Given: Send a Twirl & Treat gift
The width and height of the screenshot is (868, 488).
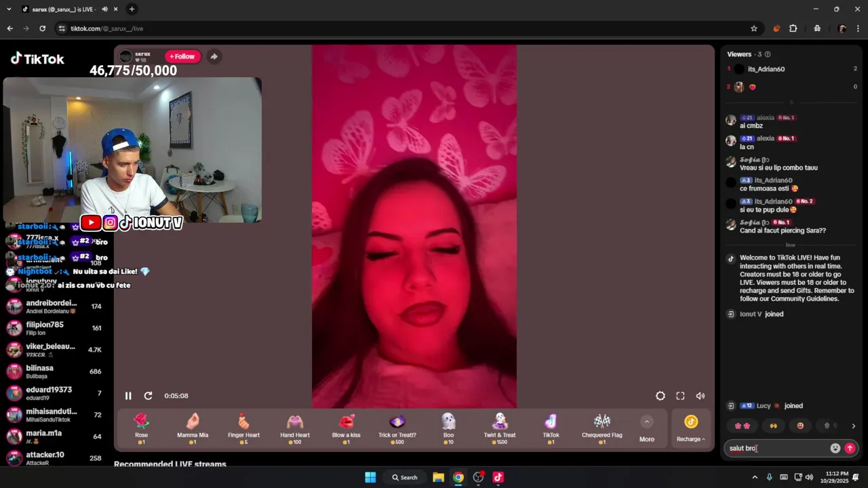Looking at the screenshot, I should tap(500, 429).
